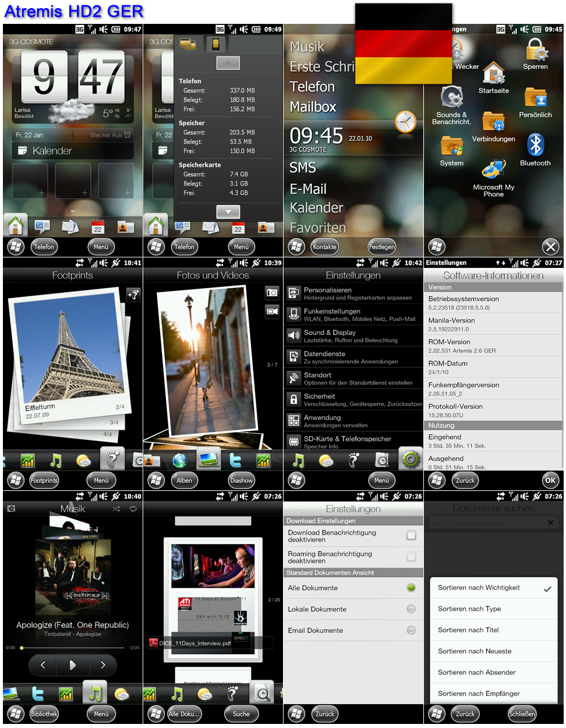The width and height of the screenshot is (566, 728).
Task: Select the Alle Dokumente radio button
Action: click(x=411, y=588)
